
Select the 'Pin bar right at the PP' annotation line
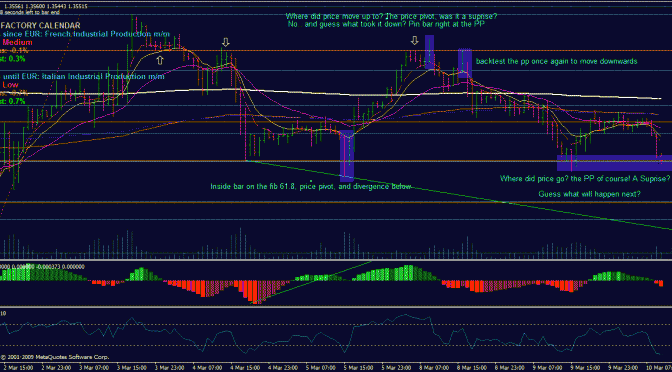coord(388,24)
